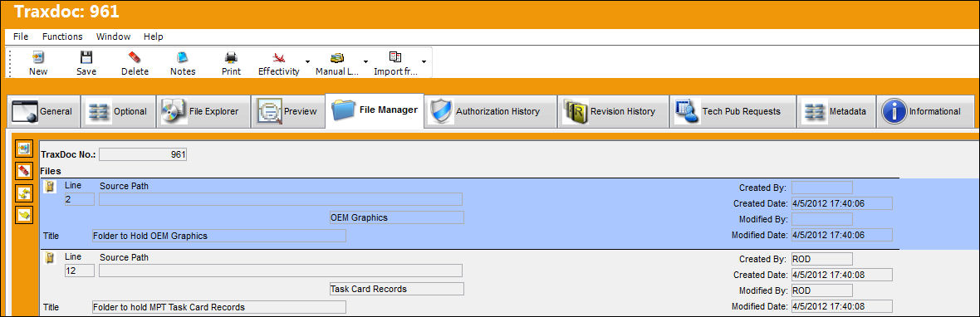Viewport: 980px width, 317px height.
Task: Click the Line field showing 2
Action: tap(80, 199)
